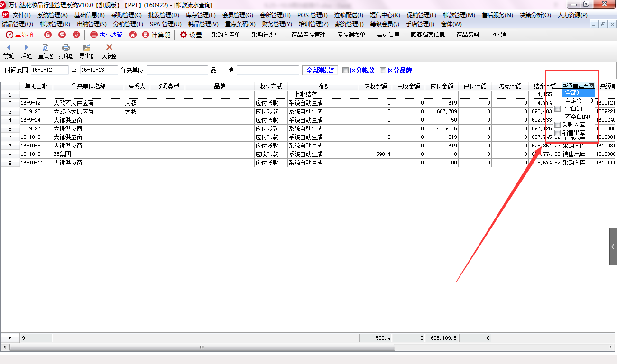Open the 商品资料 shortcut

[x=468, y=35]
